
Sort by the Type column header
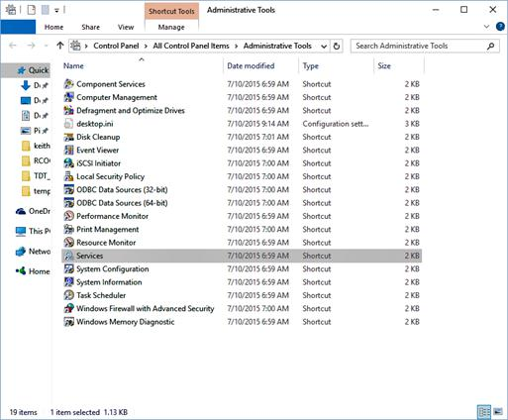[311, 66]
